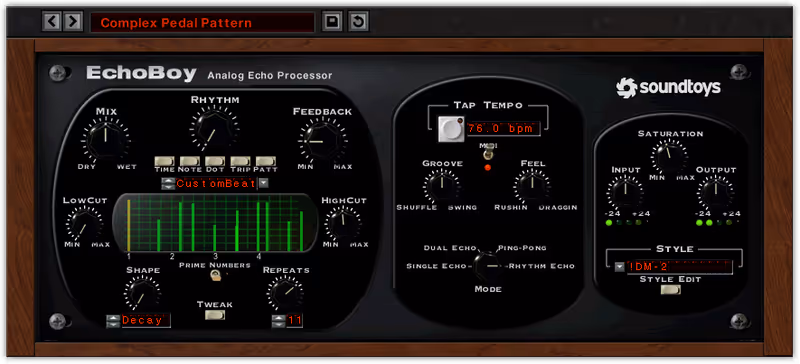800x364 pixels.
Task: Select the Note rhythm button
Action: click(x=190, y=161)
